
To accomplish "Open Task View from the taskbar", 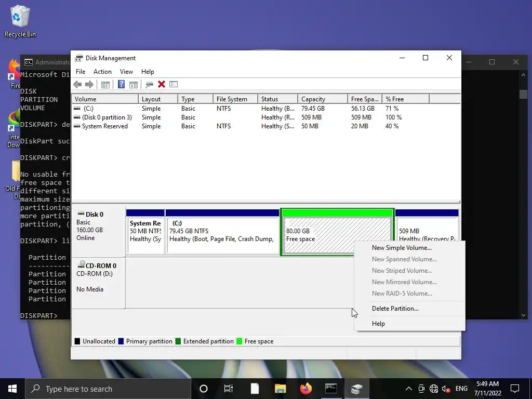I will [229, 389].
